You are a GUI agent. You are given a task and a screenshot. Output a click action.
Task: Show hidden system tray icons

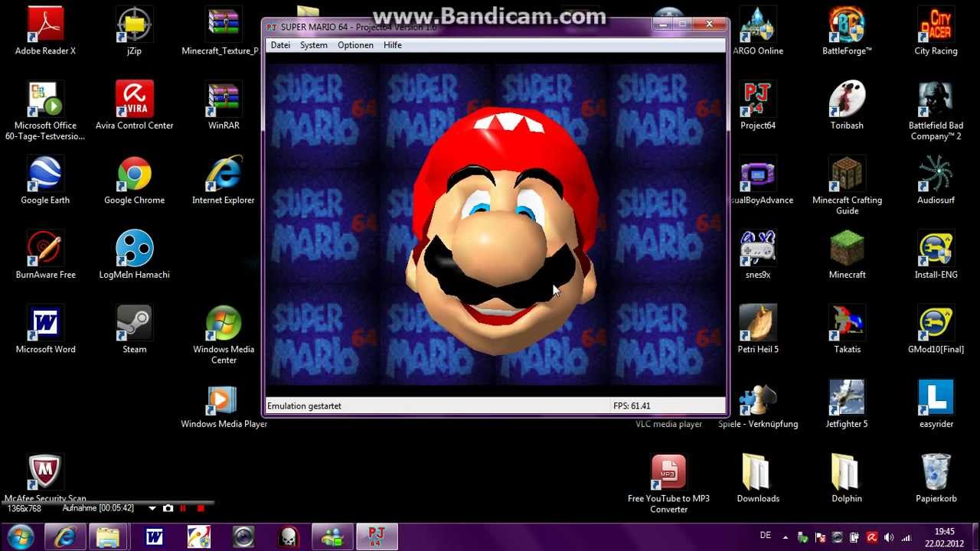point(786,537)
